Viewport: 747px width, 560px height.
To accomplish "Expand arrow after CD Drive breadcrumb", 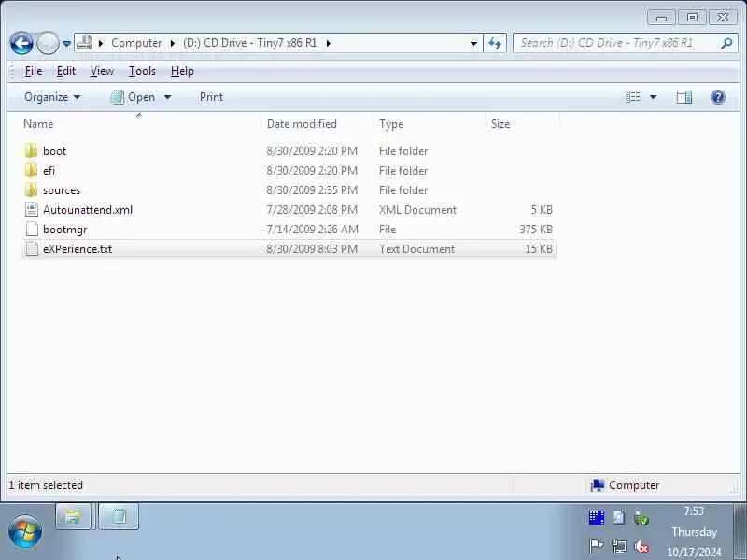I will [x=329, y=43].
